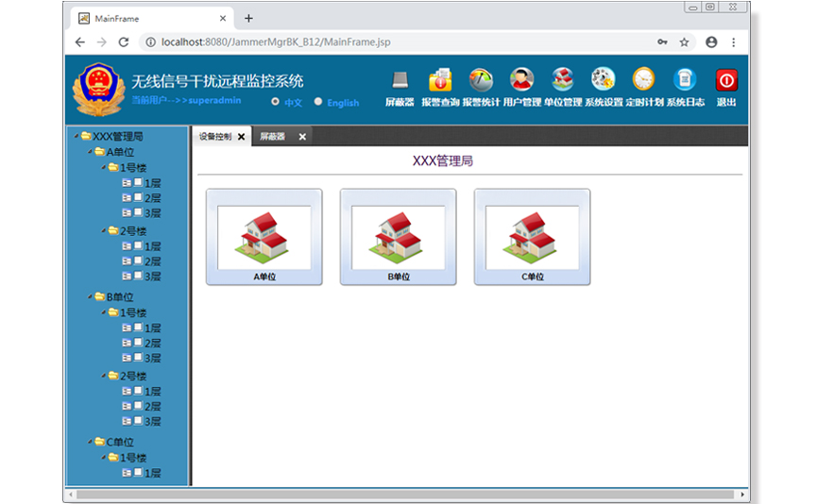The height and width of the screenshot is (504, 817).
Task: Open 报警查询 alarm query icon
Action: coord(440,81)
